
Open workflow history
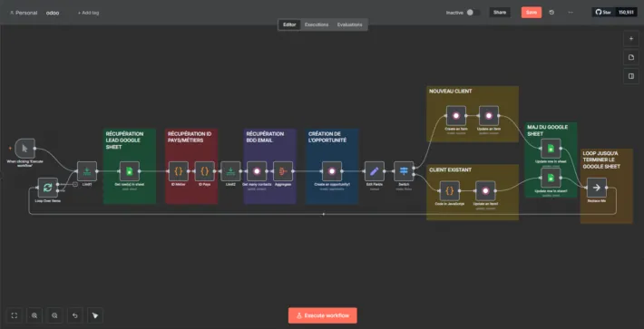tap(551, 13)
